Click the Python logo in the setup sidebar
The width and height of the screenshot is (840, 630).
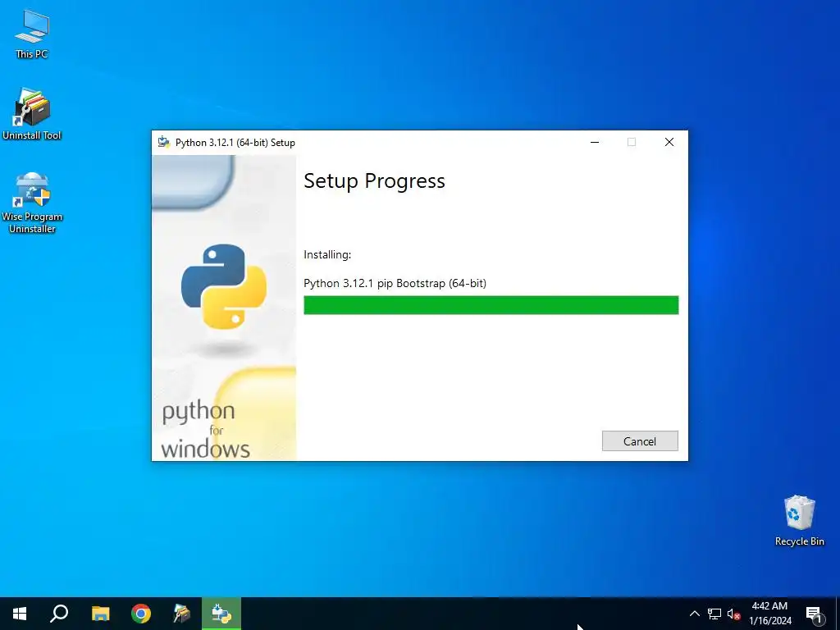pos(224,286)
